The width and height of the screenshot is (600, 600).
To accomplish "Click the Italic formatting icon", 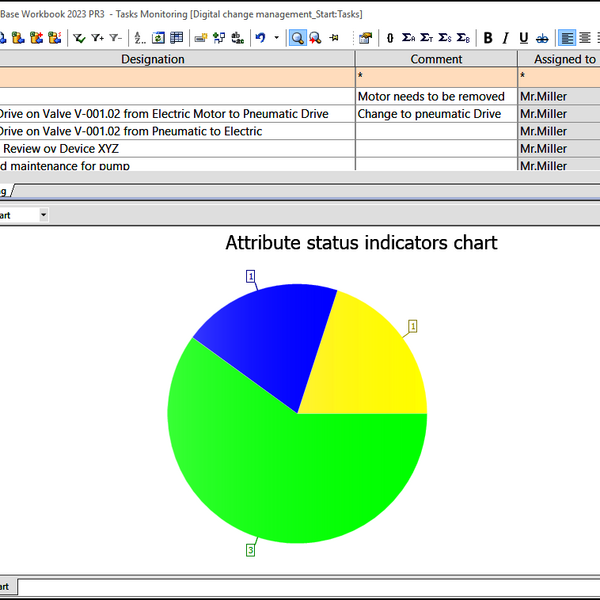I will (x=506, y=38).
